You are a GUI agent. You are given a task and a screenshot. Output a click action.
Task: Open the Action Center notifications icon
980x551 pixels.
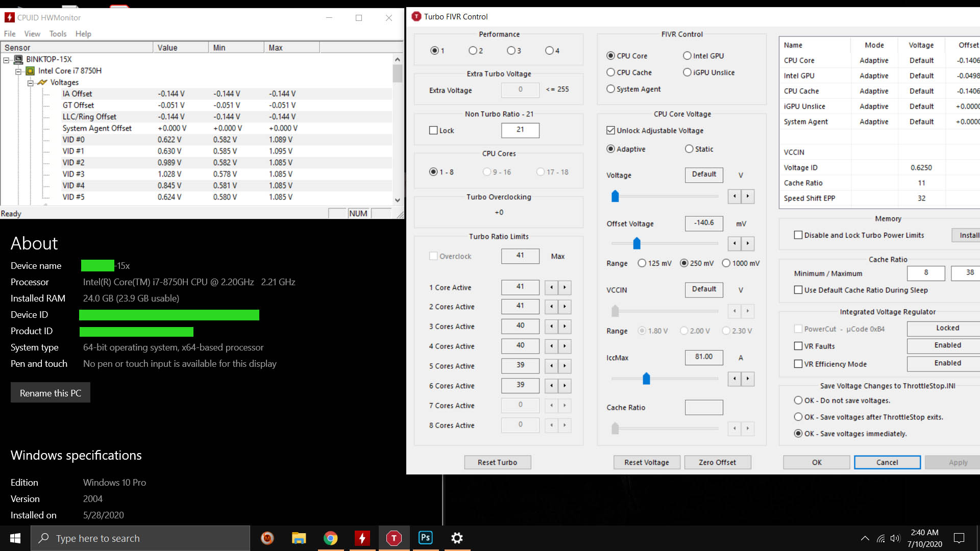[x=959, y=538]
